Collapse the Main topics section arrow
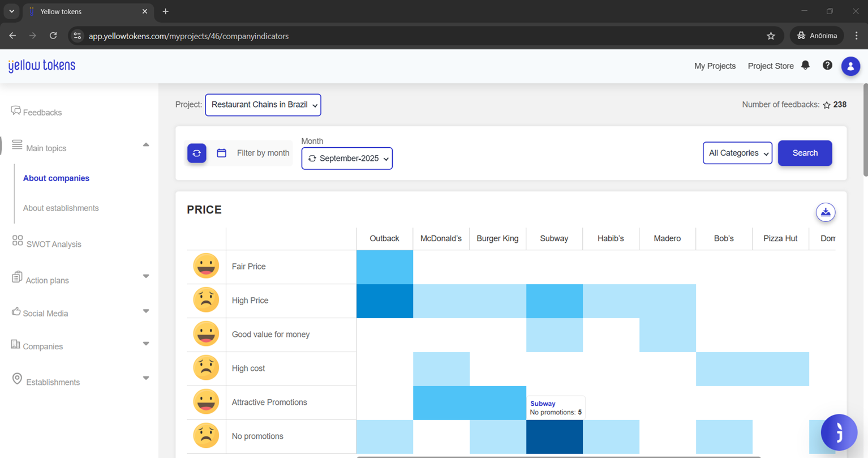The width and height of the screenshot is (868, 458). coord(146,145)
